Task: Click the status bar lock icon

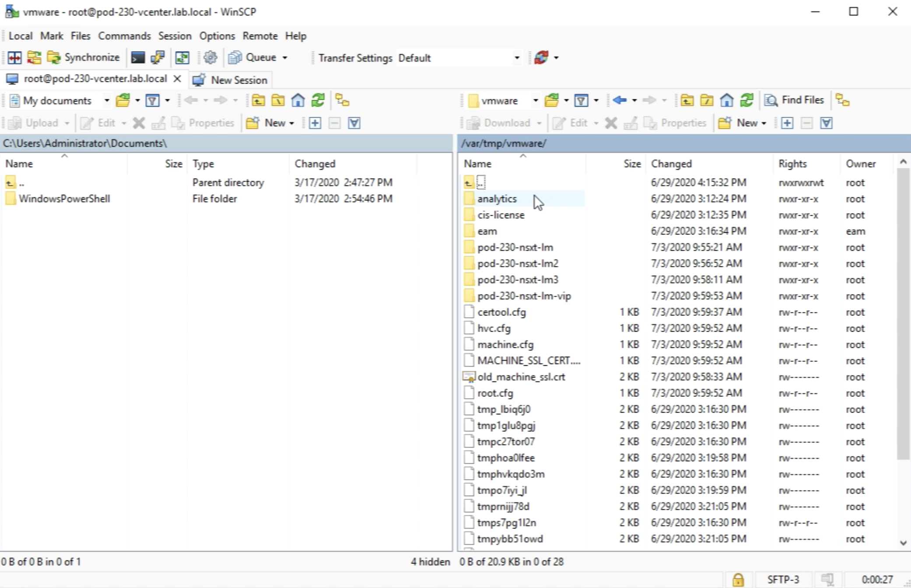Action: [738, 579]
